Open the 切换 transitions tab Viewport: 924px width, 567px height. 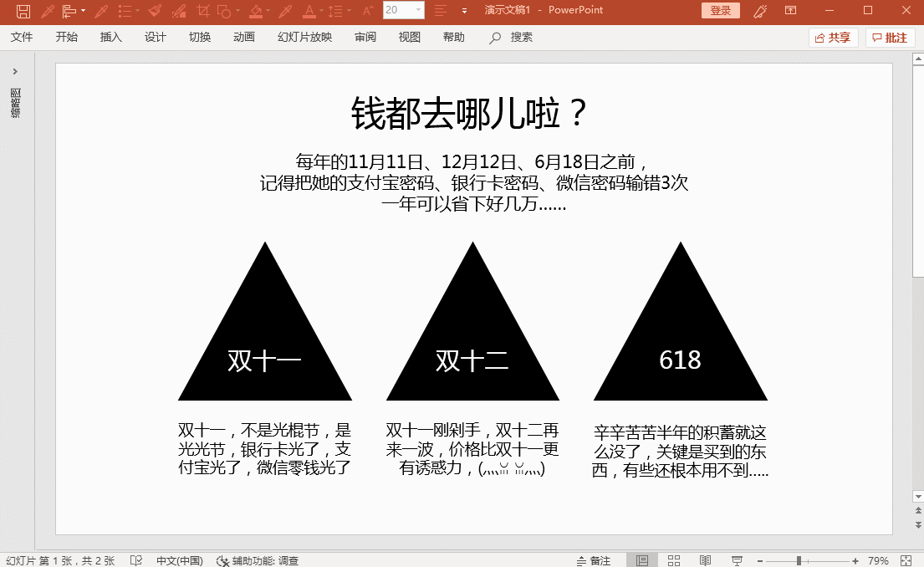pyautogui.click(x=200, y=37)
